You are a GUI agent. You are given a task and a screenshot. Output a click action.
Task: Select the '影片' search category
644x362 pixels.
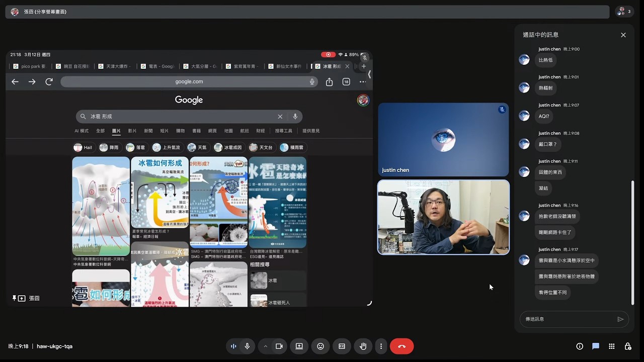pyautogui.click(x=132, y=131)
